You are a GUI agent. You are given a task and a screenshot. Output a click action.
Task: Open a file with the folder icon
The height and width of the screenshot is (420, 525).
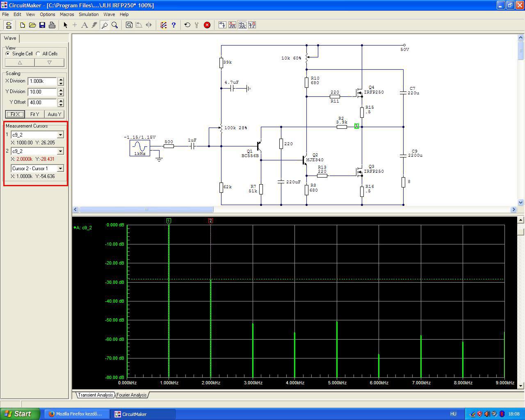click(x=32, y=25)
